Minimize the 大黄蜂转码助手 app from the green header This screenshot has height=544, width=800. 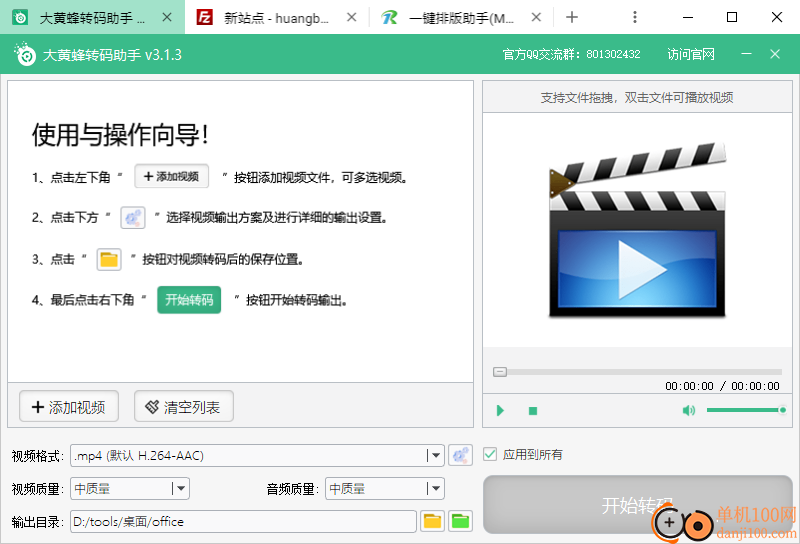click(x=746, y=54)
